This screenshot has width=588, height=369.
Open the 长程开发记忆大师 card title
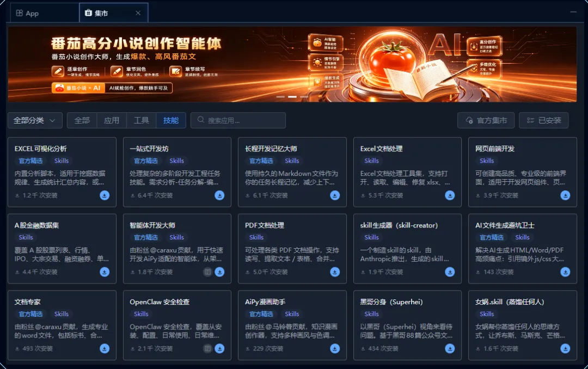(x=271, y=149)
